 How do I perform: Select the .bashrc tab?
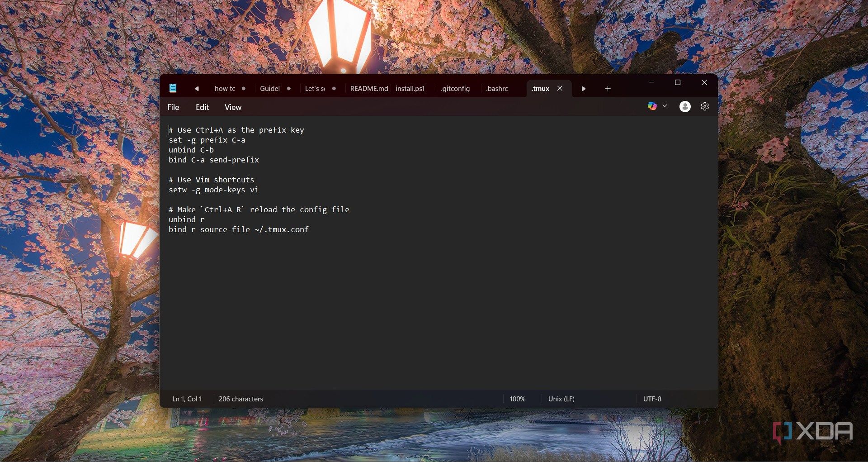(497, 89)
